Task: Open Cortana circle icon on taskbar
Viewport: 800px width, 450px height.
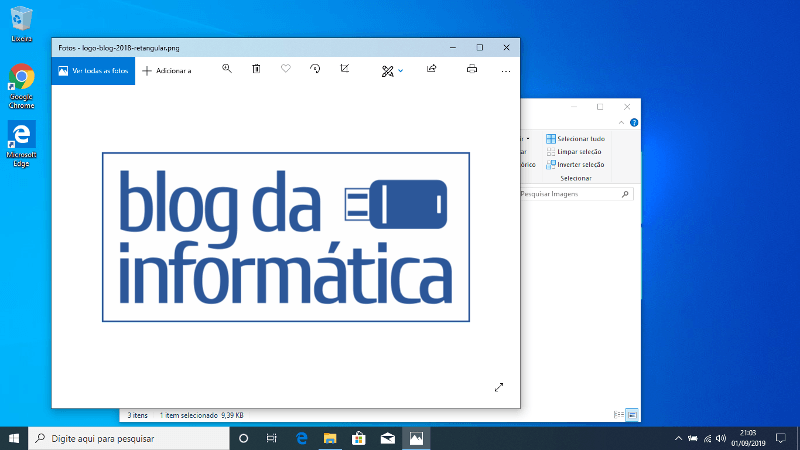Action: [x=243, y=438]
